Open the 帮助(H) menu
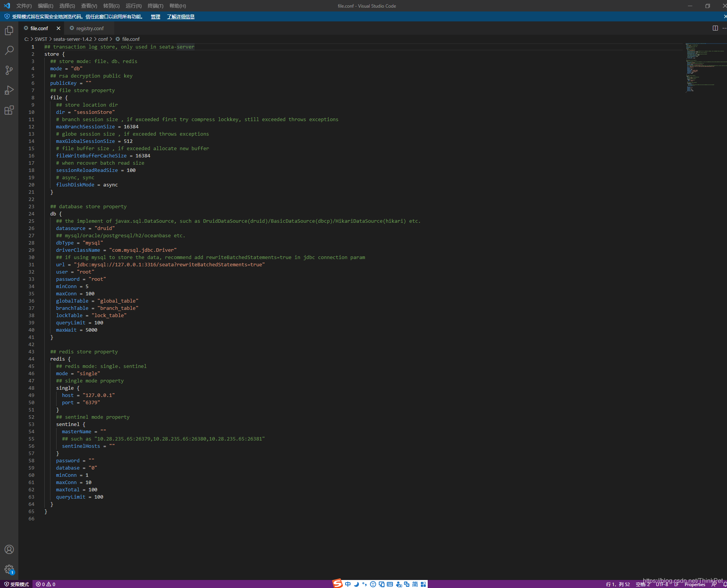The width and height of the screenshot is (727, 588). point(177,6)
